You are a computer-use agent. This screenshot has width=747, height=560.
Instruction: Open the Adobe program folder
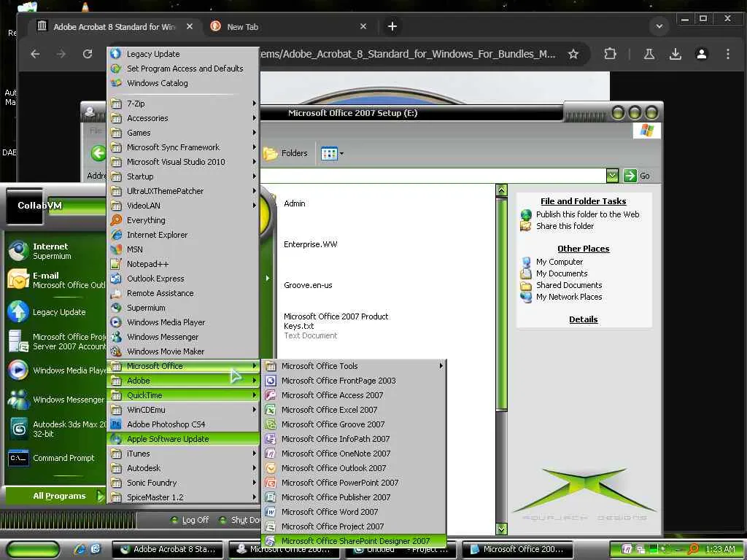point(183,381)
